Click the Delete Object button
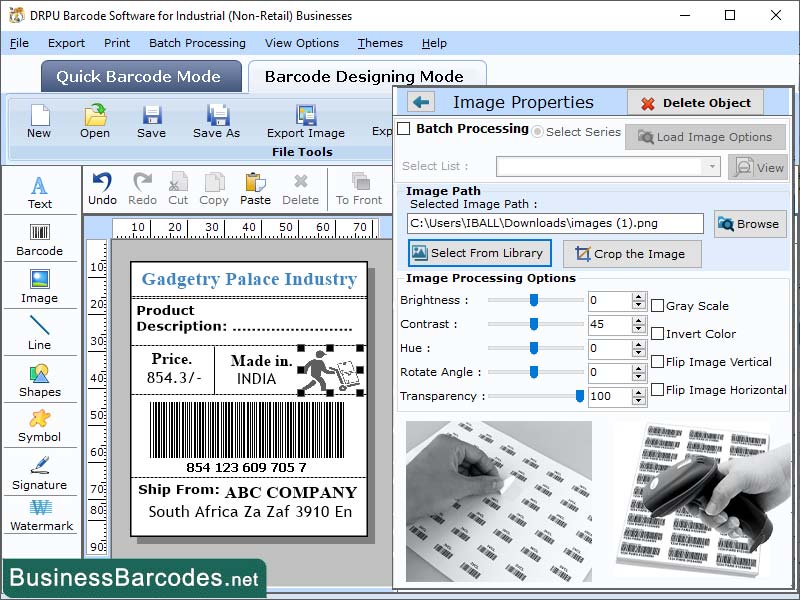This screenshot has height=600, width=800. tap(694, 102)
